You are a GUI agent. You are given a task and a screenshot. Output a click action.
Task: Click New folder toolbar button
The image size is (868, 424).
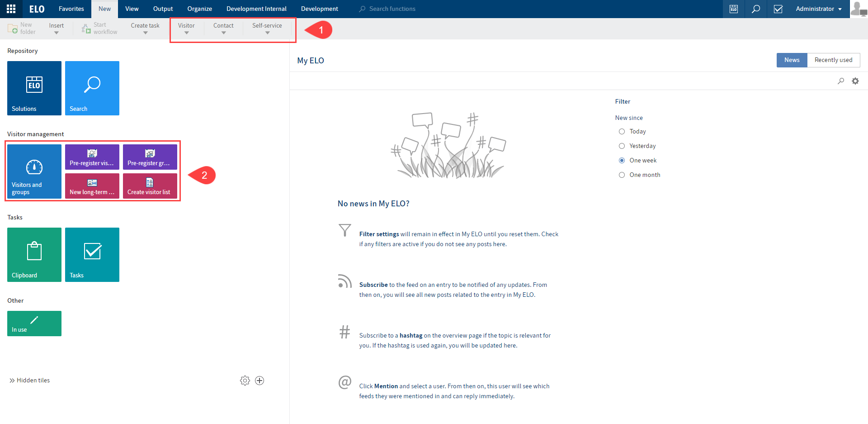point(22,29)
